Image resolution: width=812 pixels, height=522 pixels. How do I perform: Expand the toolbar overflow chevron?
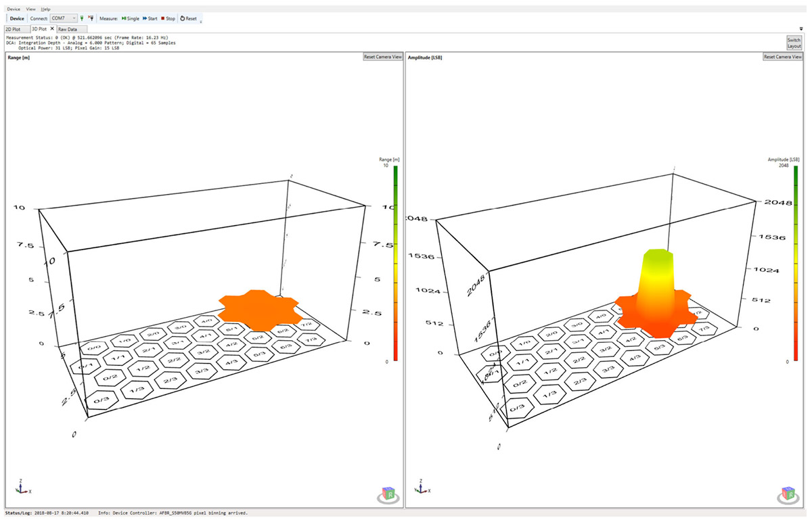coord(200,22)
